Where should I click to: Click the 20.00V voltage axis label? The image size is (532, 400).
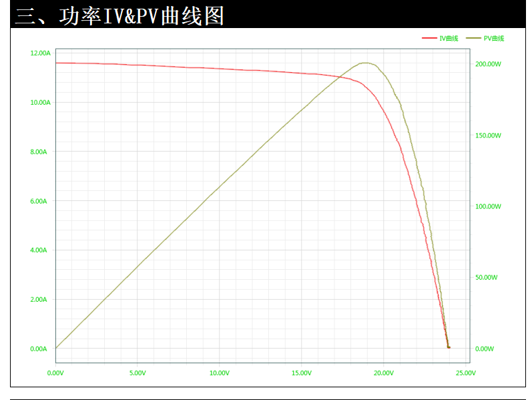coord(384,373)
